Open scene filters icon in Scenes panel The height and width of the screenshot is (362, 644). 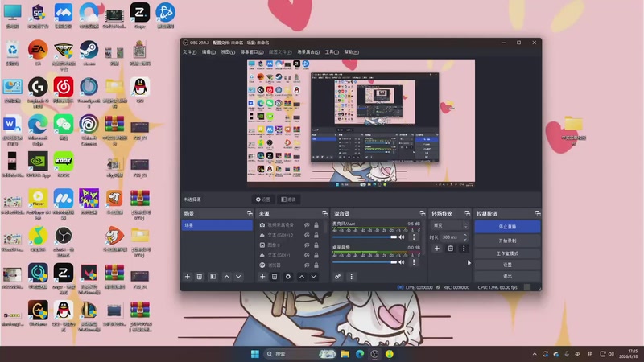click(x=213, y=277)
